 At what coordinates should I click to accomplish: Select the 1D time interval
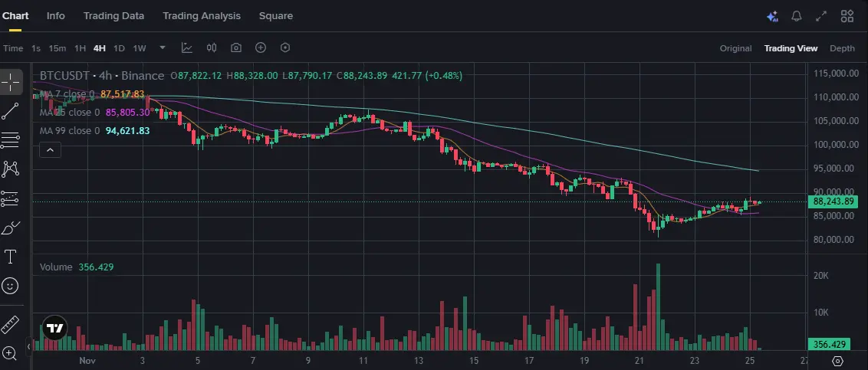(119, 48)
